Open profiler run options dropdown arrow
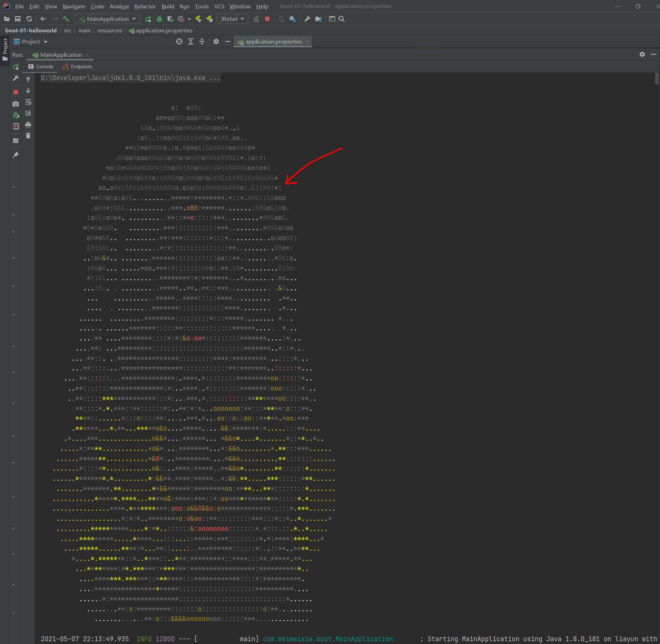 [189, 19]
